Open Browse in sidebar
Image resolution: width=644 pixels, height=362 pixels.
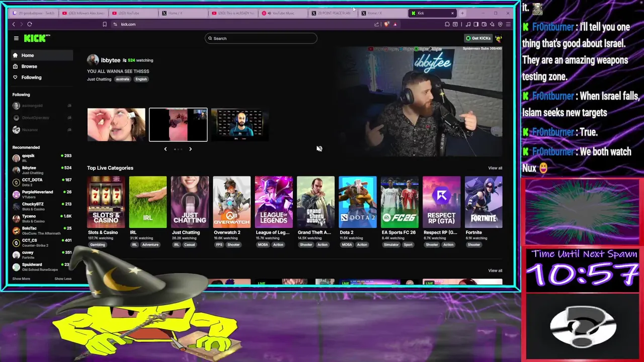42,66
